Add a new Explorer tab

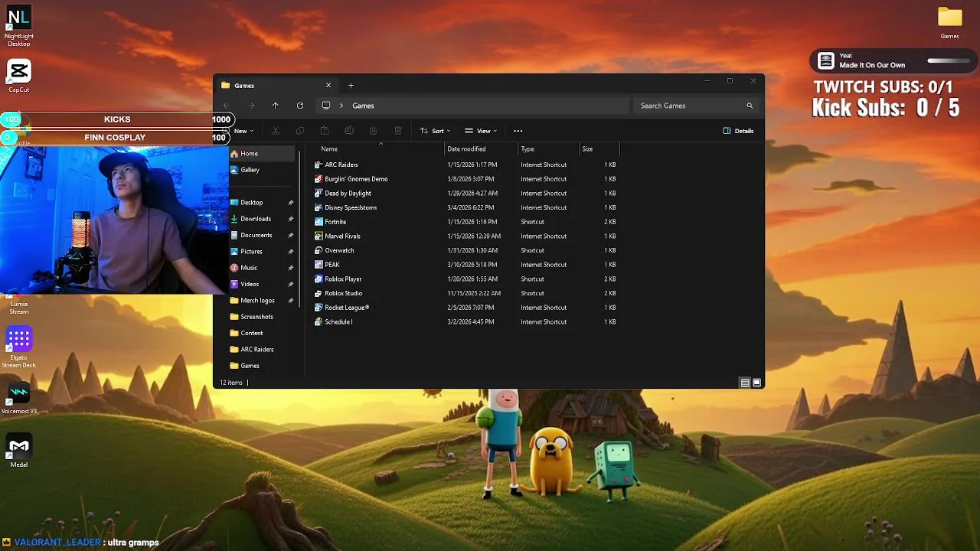(351, 85)
